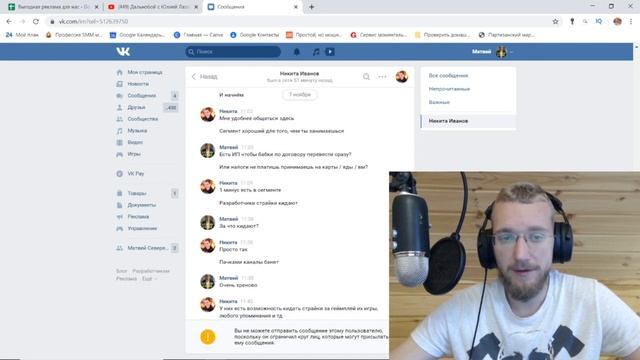This screenshot has height=360, width=640.
Task: Click the VK logo in the header
Action: [x=123, y=51]
